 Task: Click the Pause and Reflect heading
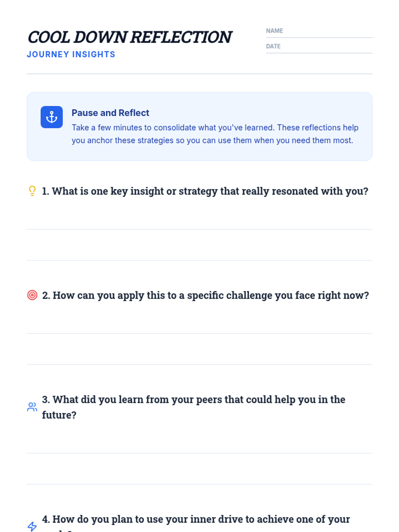click(x=110, y=113)
